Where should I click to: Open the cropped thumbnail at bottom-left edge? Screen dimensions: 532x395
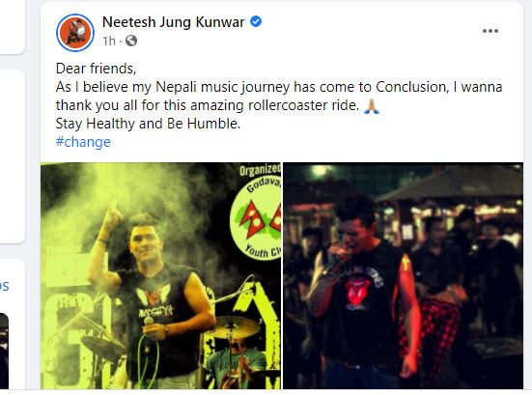pos(4,351)
